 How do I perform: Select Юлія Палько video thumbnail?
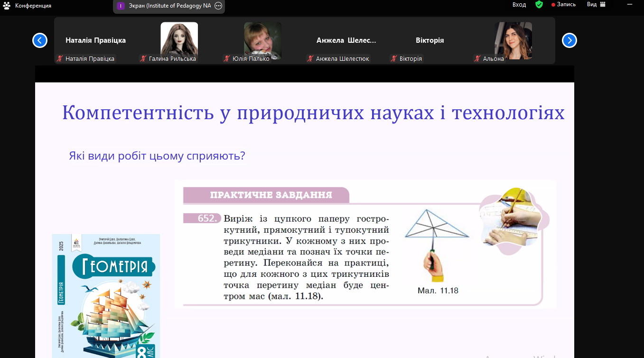click(x=263, y=41)
